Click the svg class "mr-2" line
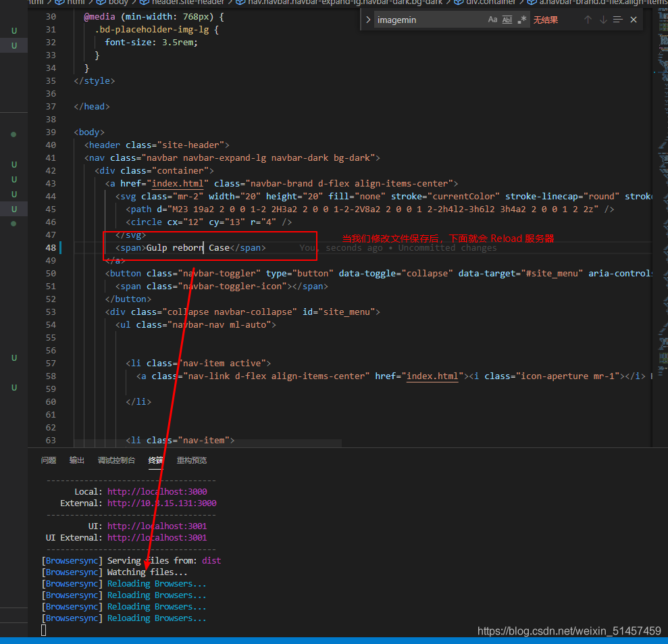 coord(384,197)
